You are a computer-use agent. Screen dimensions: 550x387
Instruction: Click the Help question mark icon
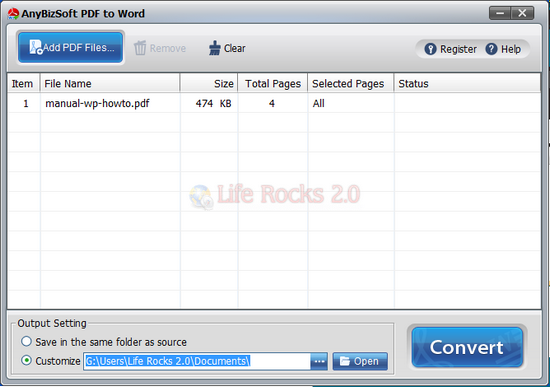[491, 49]
